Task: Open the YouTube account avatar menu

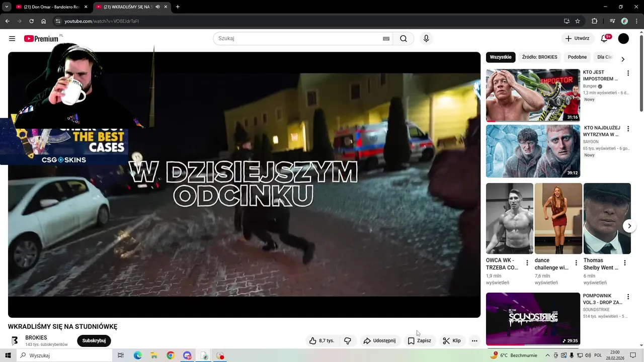Action: (623, 39)
